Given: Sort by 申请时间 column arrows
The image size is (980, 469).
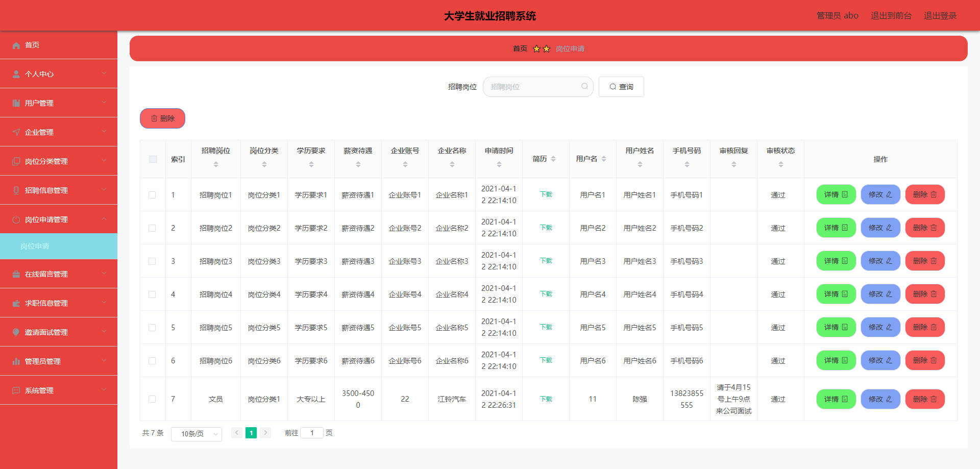Looking at the screenshot, I should (499, 164).
